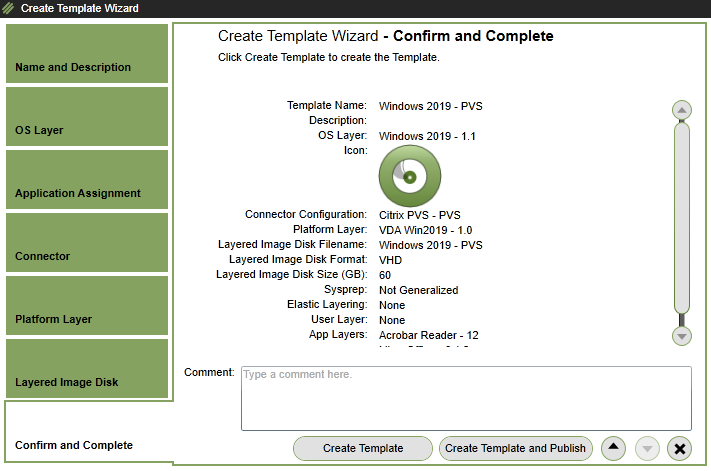Click the green disk template icon
Viewport: 711px width, 471px height.
[403, 176]
